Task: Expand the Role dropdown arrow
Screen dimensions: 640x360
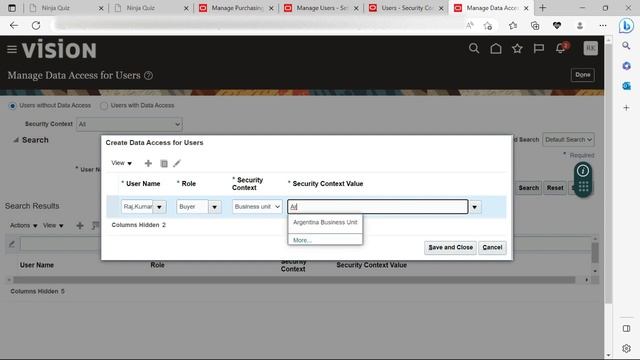Action: click(x=215, y=207)
